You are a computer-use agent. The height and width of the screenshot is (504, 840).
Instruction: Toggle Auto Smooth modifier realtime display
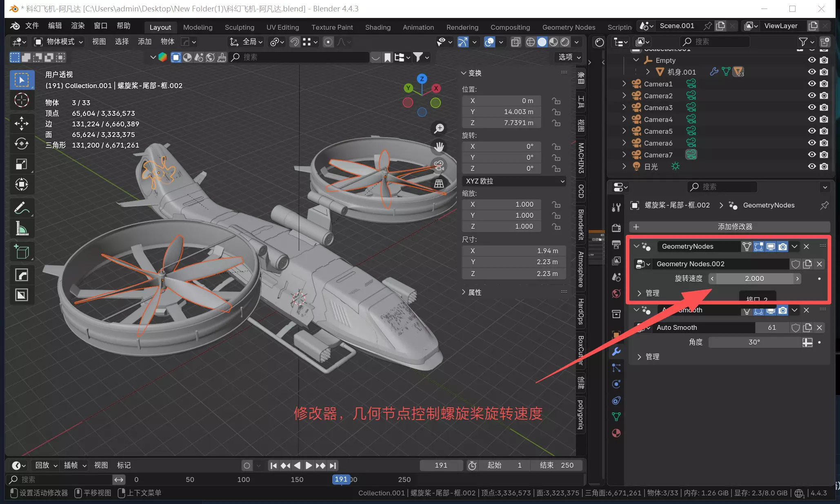coord(771,311)
